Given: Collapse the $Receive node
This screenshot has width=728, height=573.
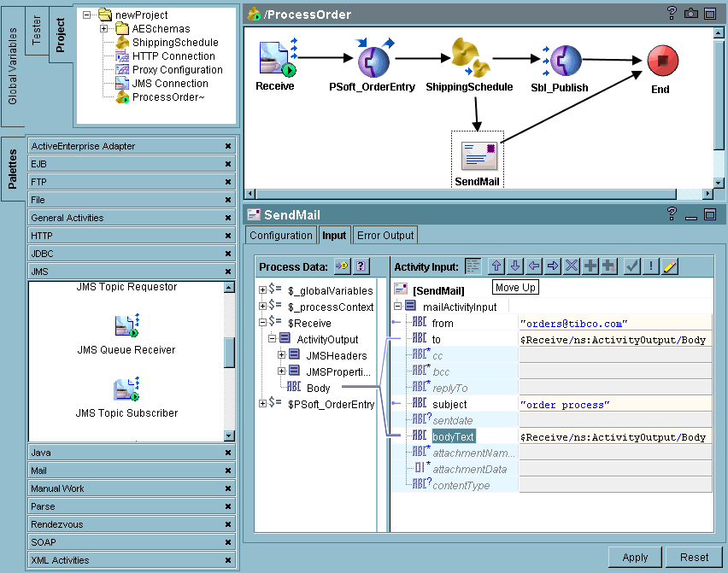Looking at the screenshot, I should click(262, 322).
